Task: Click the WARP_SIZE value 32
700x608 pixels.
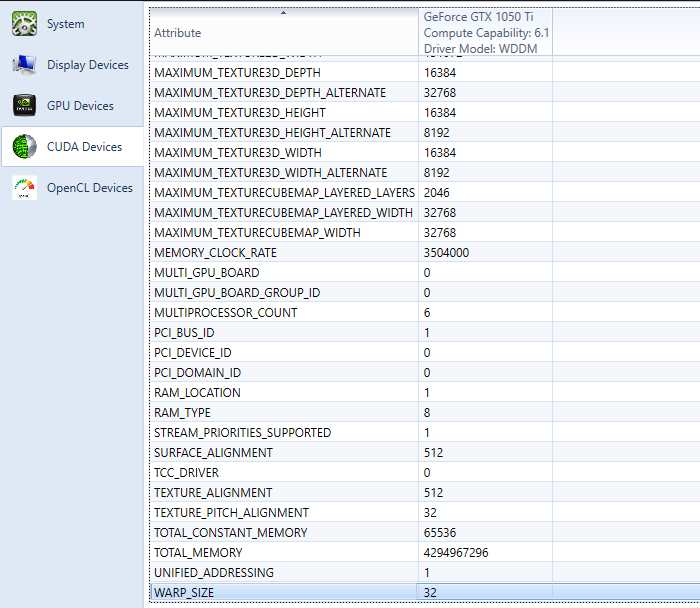Action: (430, 593)
